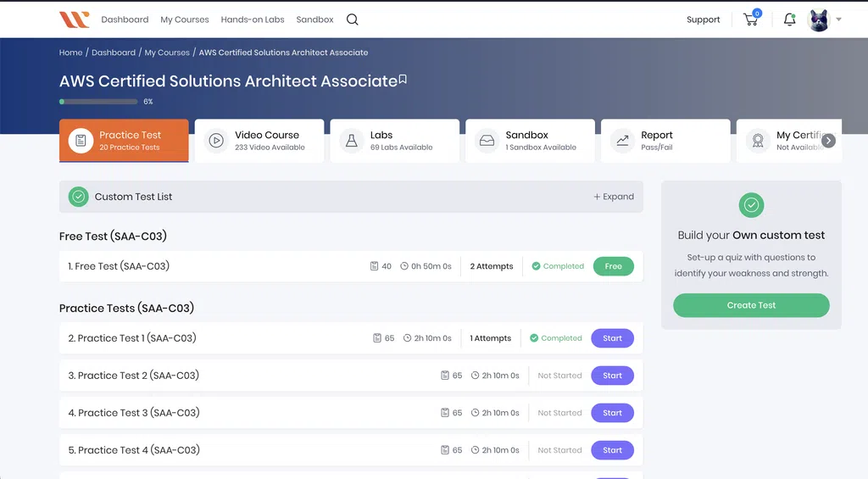Expand the Custom Test List
The width and height of the screenshot is (868, 479).
[x=614, y=197]
